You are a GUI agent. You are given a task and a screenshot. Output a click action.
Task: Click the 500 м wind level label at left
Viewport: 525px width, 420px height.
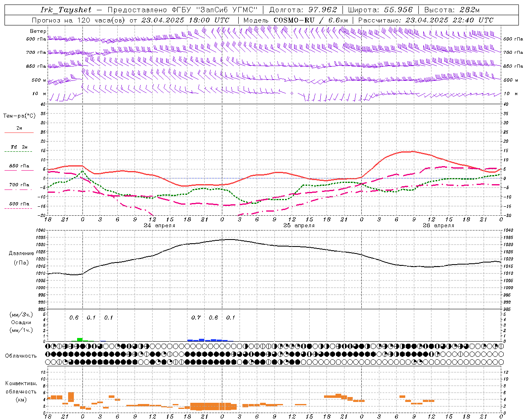(x=39, y=80)
